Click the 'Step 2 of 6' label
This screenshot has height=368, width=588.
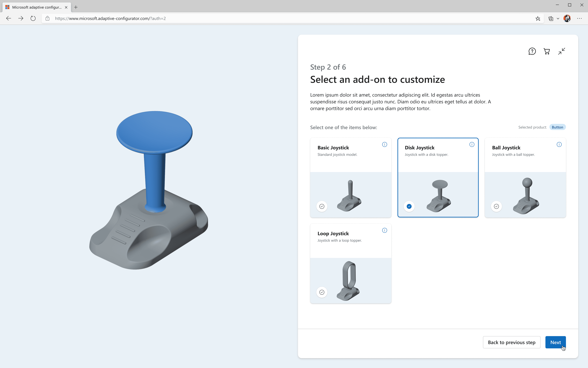click(328, 67)
